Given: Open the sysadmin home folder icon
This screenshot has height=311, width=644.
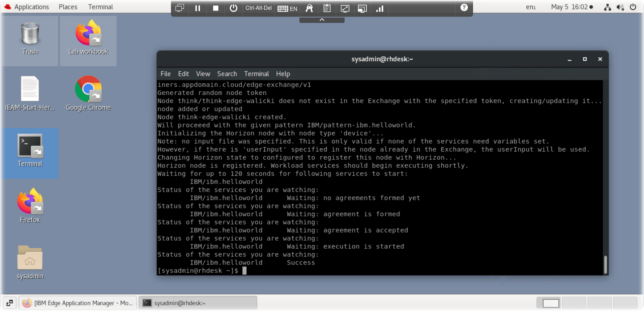Looking at the screenshot, I should [30, 263].
